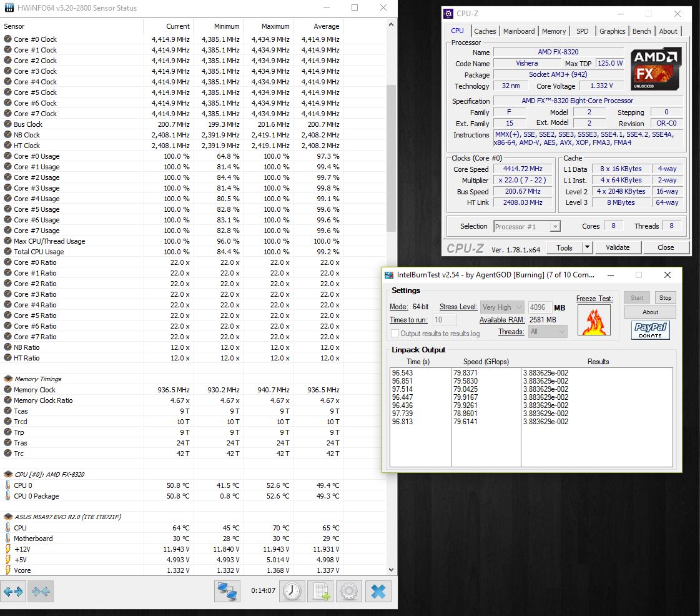Click the Times to run input field

(x=445, y=320)
